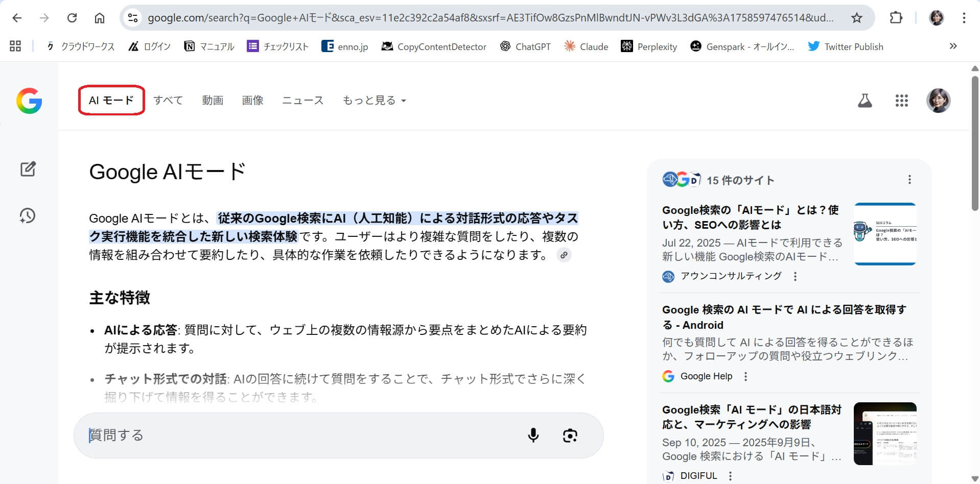Viewport: 980px width, 484px height.
Task: Open the Google Help Android article link
Action: 784,317
